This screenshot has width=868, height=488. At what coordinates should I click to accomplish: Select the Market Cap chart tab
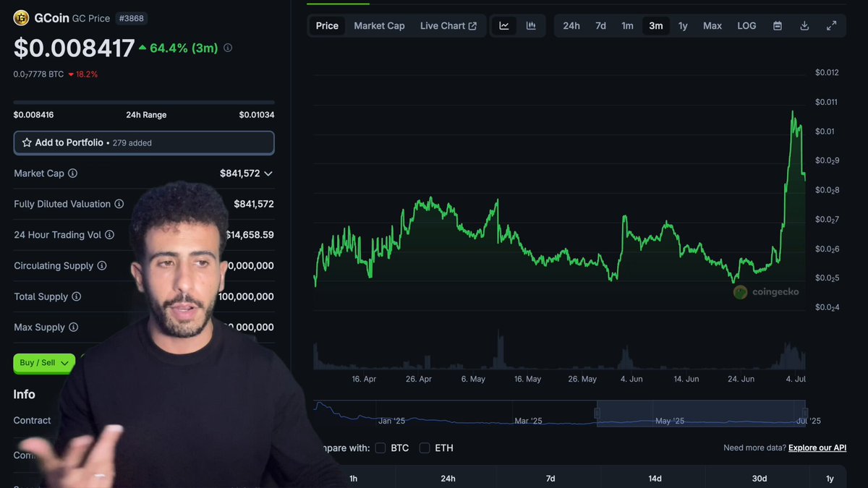379,25
